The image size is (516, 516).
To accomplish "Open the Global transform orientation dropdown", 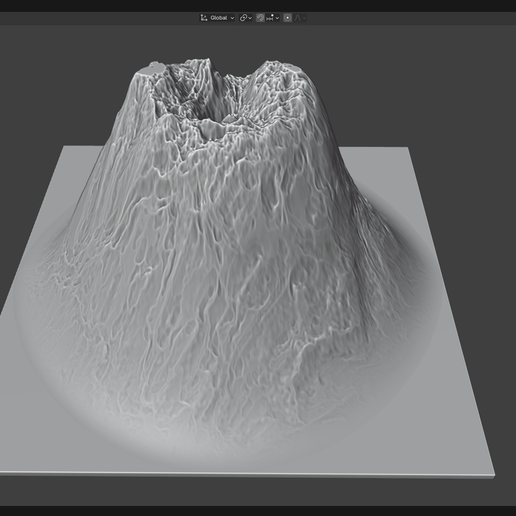I will point(217,18).
